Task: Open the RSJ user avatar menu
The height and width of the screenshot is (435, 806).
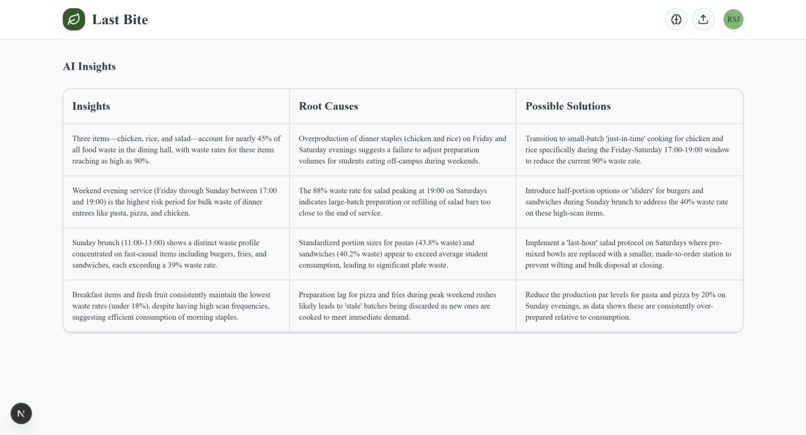Action: pyautogui.click(x=733, y=20)
